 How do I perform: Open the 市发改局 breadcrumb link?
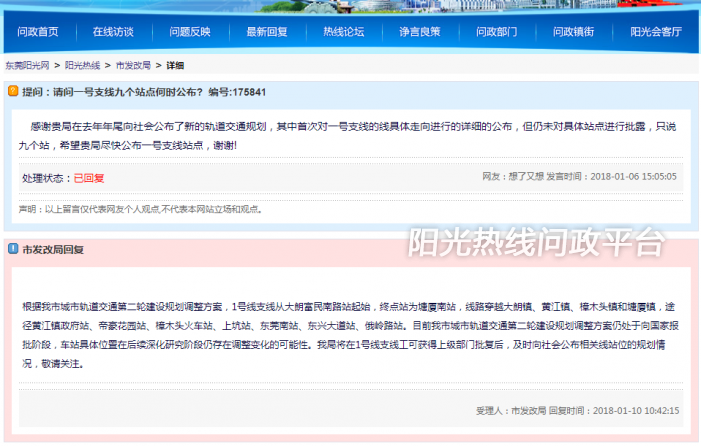[x=133, y=66]
